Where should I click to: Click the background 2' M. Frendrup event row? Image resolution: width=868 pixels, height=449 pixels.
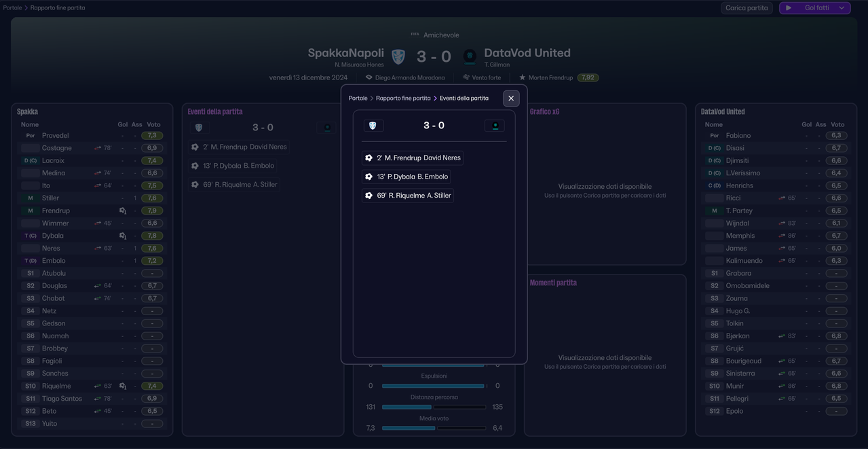click(240, 147)
